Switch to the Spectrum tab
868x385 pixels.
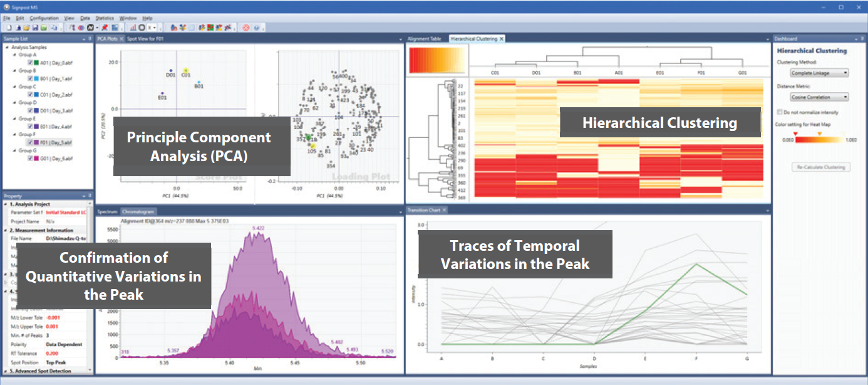point(107,212)
